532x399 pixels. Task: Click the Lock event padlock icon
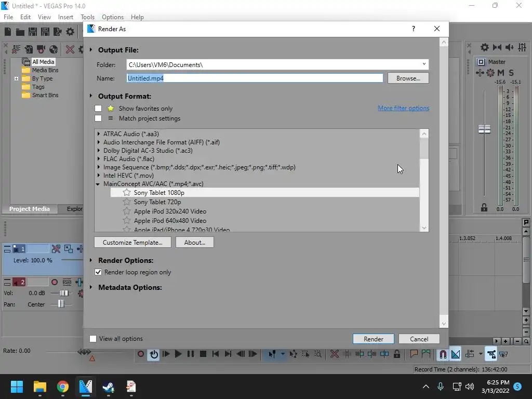(396, 354)
